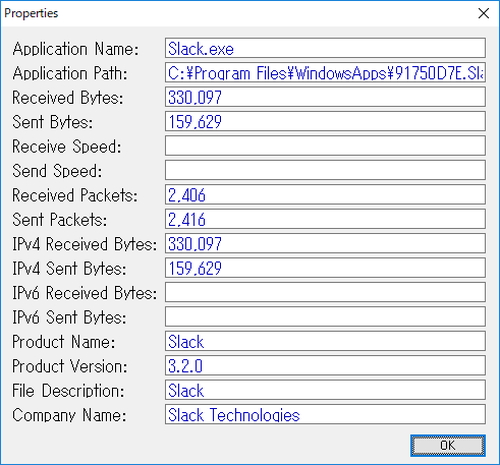Focus the Company Name field
The height and width of the screenshot is (465, 500).
[x=325, y=414]
